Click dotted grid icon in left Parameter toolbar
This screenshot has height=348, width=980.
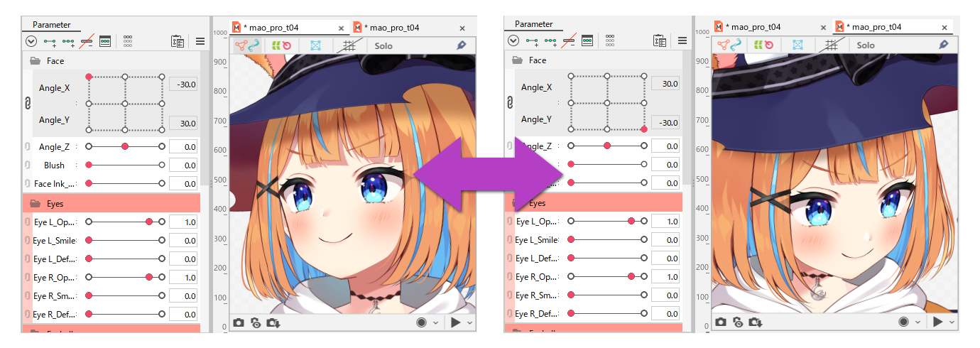coord(128,41)
